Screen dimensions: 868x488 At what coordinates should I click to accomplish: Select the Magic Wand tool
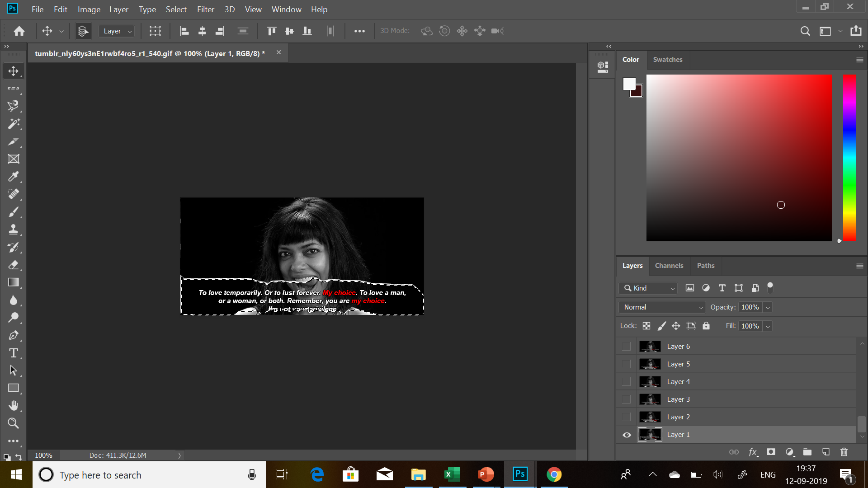[x=14, y=124]
